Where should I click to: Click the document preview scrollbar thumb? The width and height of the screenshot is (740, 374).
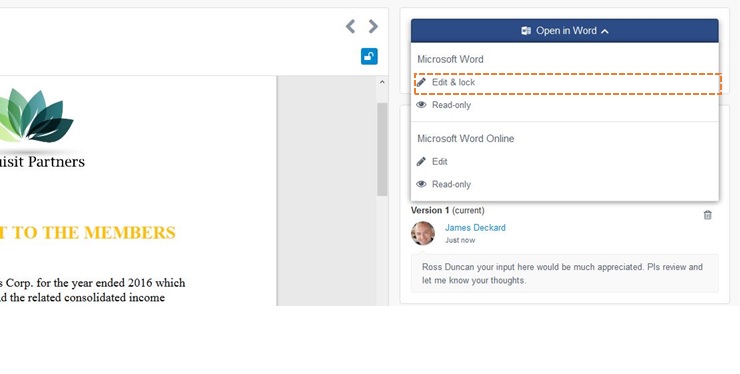tap(382, 149)
